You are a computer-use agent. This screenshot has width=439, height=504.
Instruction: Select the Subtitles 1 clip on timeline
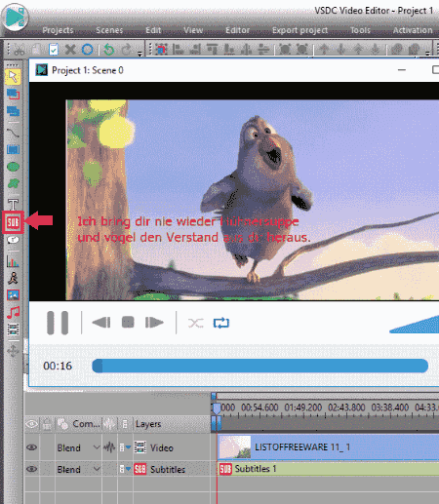329,469
